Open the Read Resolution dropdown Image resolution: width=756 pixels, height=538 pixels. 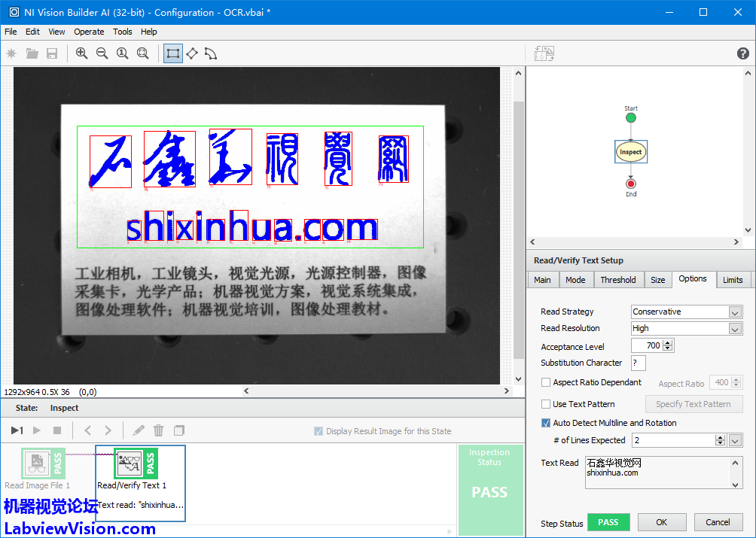click(x=735, y=329)
